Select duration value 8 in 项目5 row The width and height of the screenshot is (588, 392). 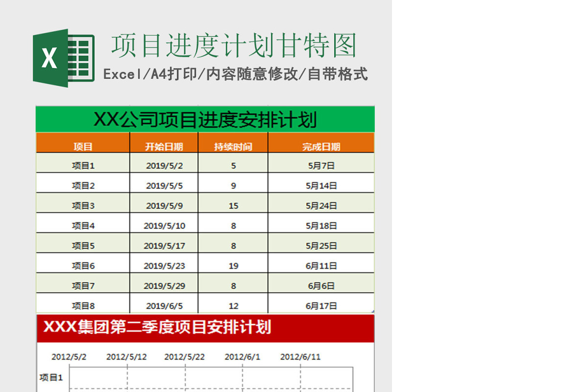pos(234,246)
